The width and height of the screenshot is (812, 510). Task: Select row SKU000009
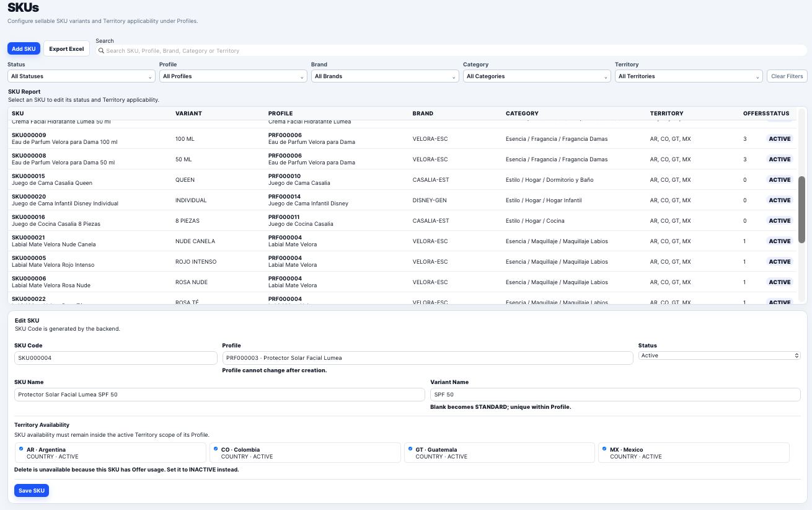coord(402,138)
